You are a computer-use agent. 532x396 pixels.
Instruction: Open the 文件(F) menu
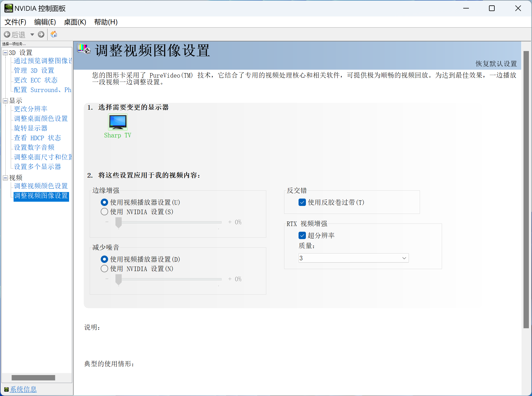15,22
